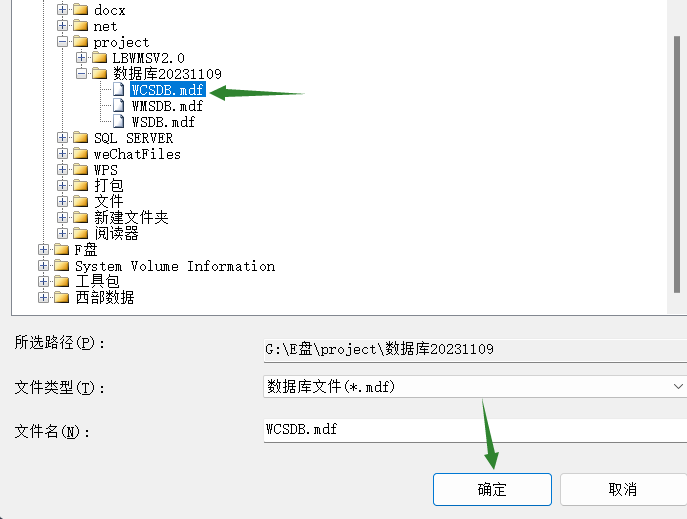
Task: Select System Volume Information folder label
Action: (175, 266)
